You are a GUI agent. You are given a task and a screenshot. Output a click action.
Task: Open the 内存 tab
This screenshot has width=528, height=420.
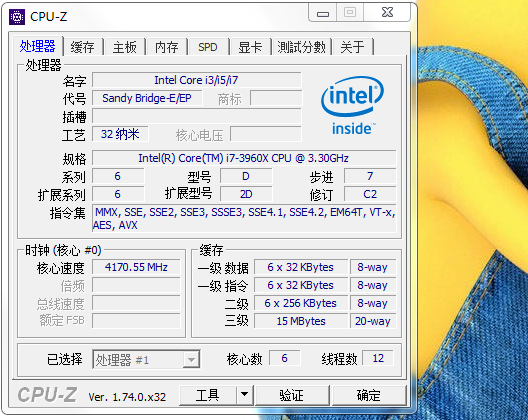click(x=167, y=47)
